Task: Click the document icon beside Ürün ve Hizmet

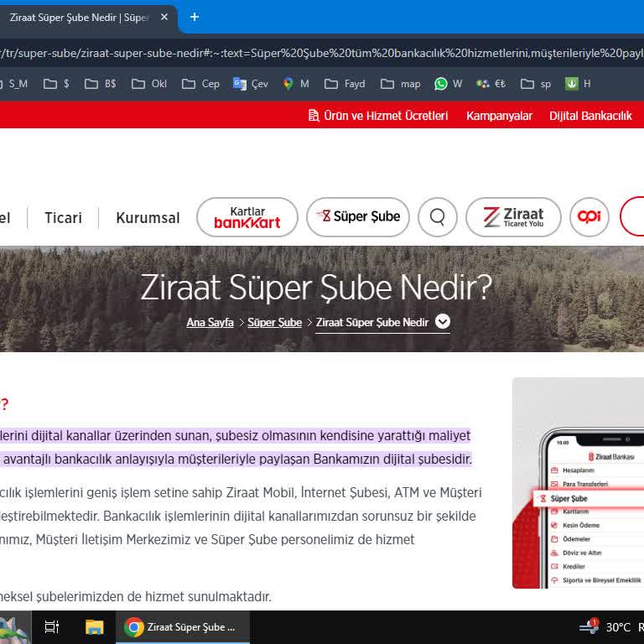Action: click(x=314, y=116)
